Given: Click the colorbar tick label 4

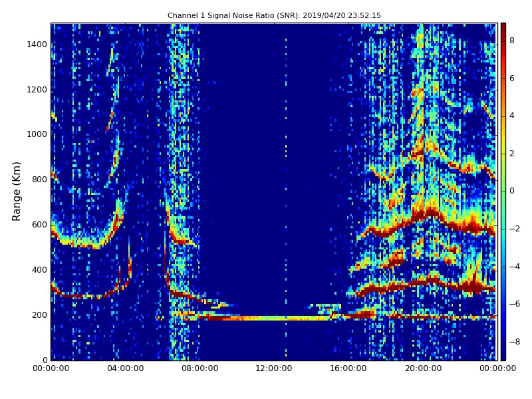Looking at the screenshot, I should (512, 116).
